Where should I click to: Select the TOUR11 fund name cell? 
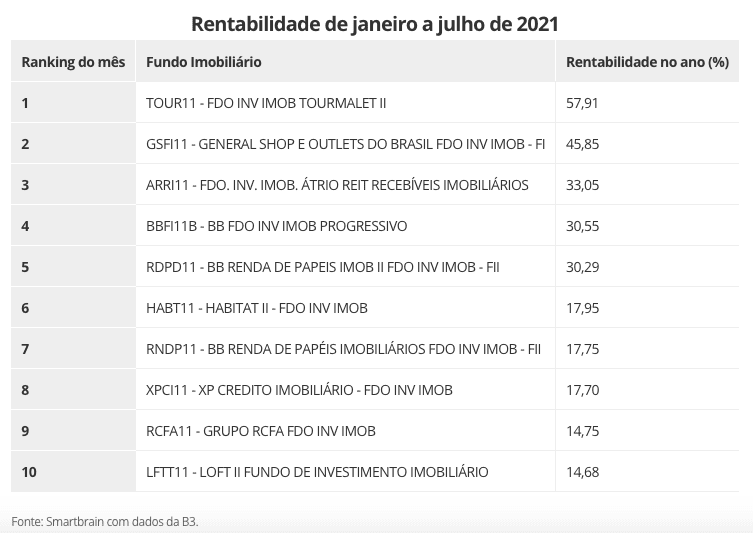[265, 103]
